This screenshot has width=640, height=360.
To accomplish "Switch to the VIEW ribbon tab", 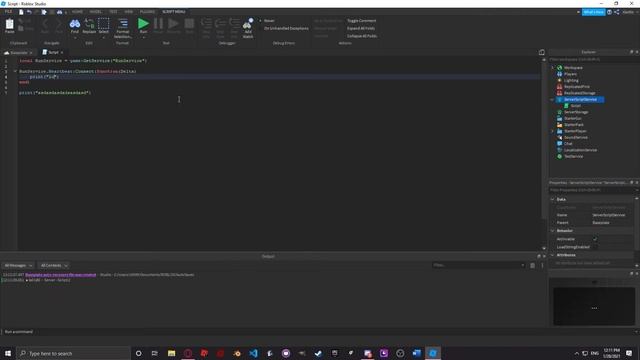I will (129, 12).
